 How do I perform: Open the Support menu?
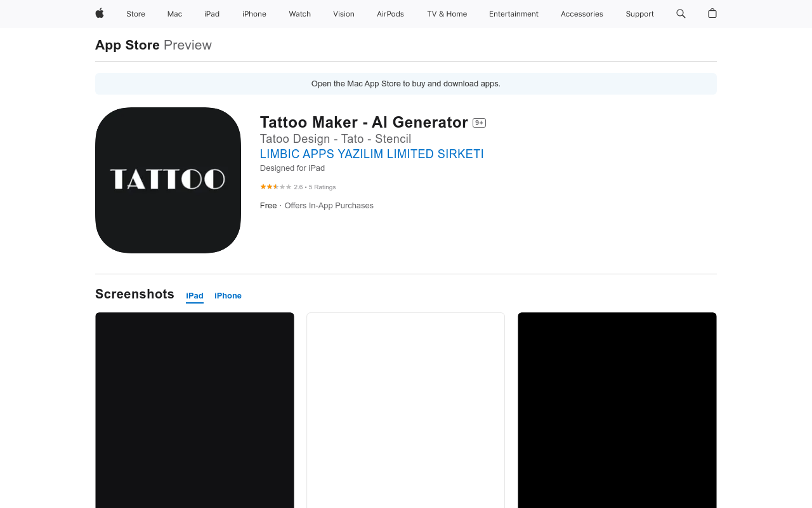639,14
